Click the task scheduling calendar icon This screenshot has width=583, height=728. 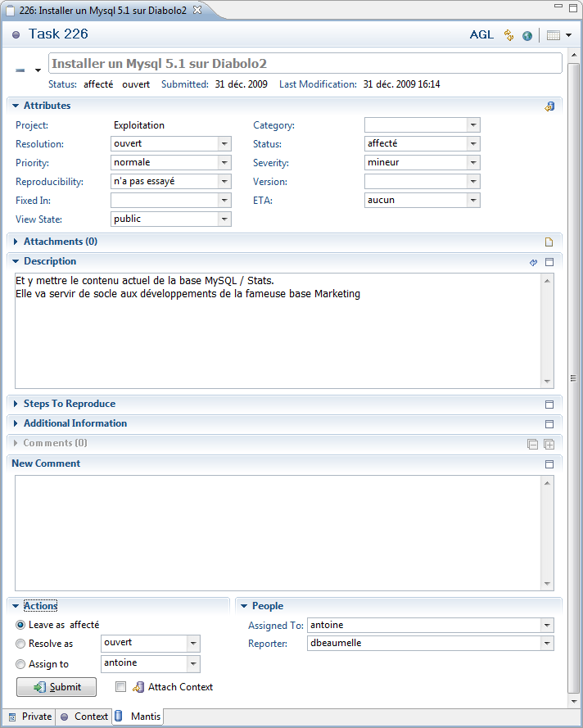tap(554, 35)
